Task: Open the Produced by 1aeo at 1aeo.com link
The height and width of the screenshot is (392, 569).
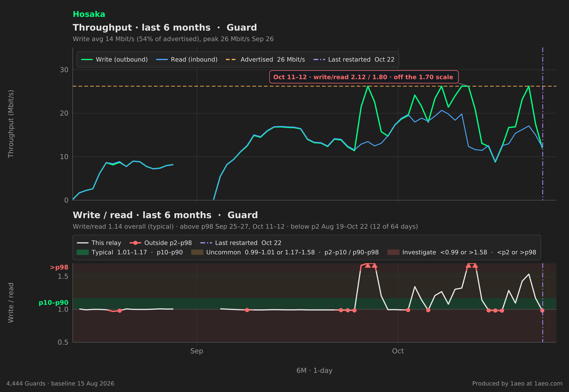Action: [x=517, y=384]
